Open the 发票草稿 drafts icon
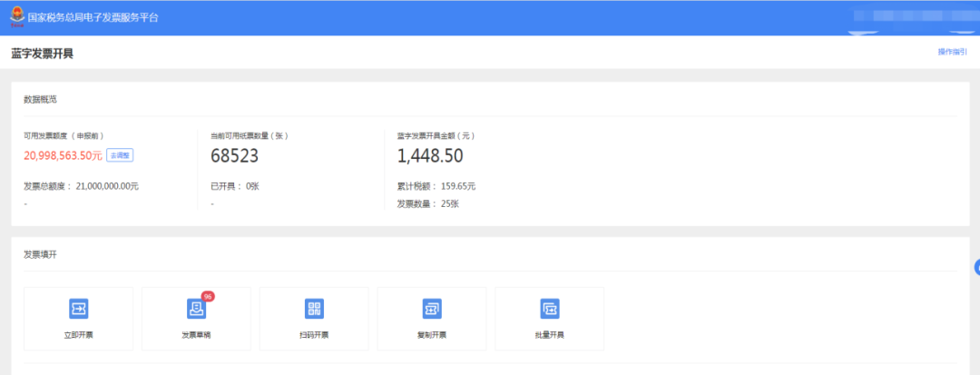980x375 pixels. click(196, 309)
